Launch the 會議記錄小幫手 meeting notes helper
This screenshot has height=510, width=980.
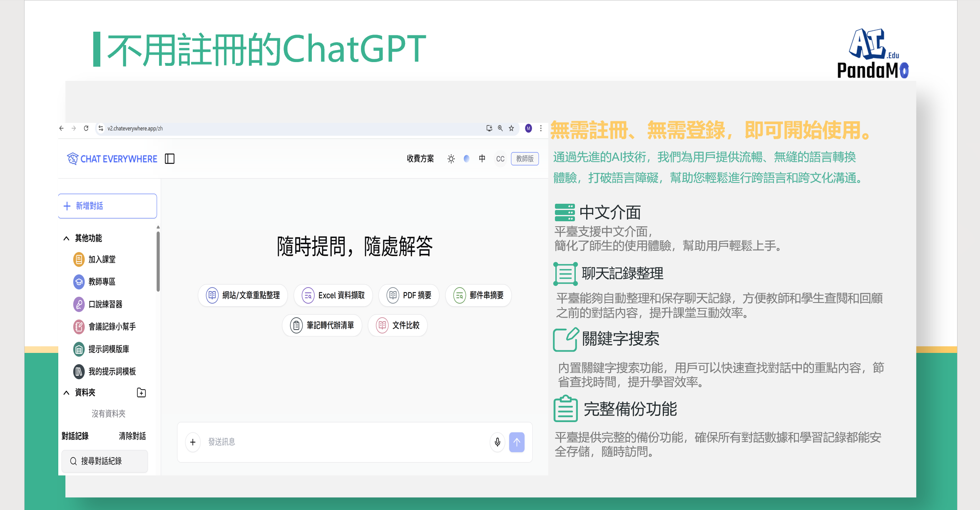[79, 327]
